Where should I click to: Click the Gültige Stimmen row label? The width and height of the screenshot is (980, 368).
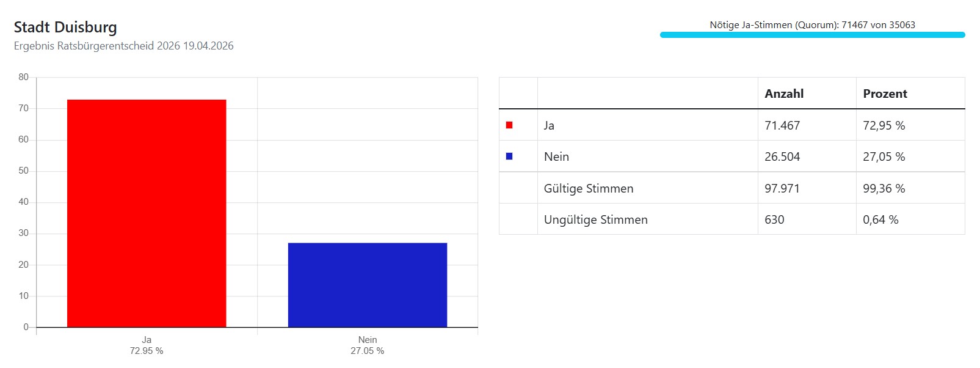(x=589, y=188)
